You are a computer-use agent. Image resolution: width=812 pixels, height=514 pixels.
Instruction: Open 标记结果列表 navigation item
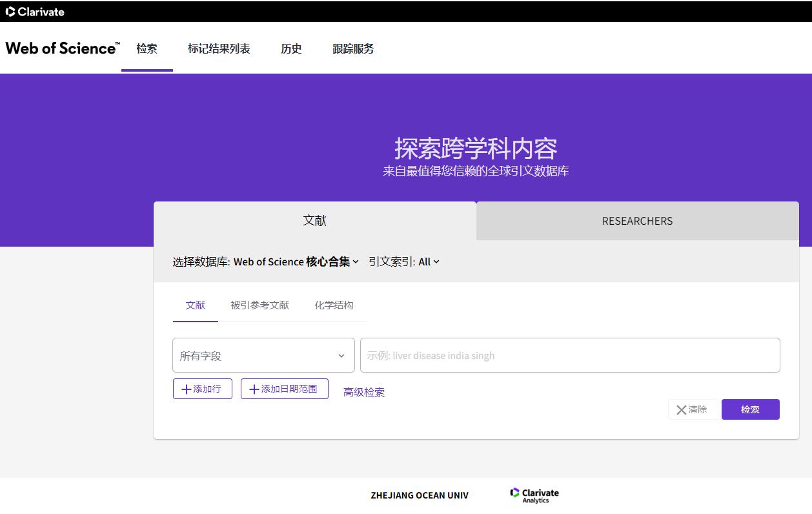tap(219, 48)
